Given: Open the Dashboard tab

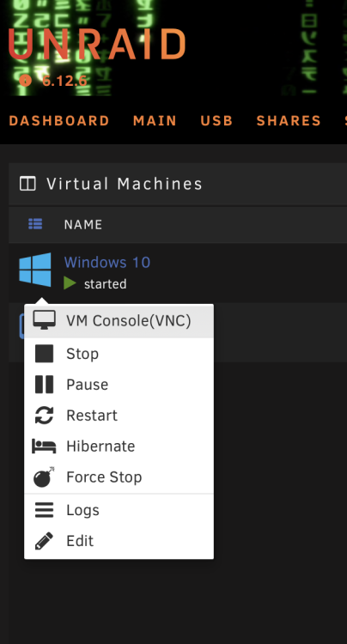Looking at the screenshot, I should click(59, 121).
